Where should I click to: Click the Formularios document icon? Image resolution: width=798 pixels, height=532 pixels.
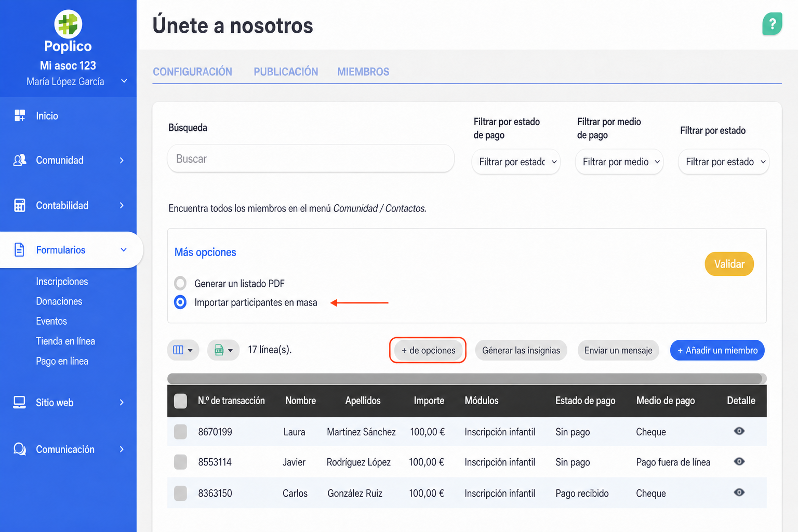[x=19, y=250]
